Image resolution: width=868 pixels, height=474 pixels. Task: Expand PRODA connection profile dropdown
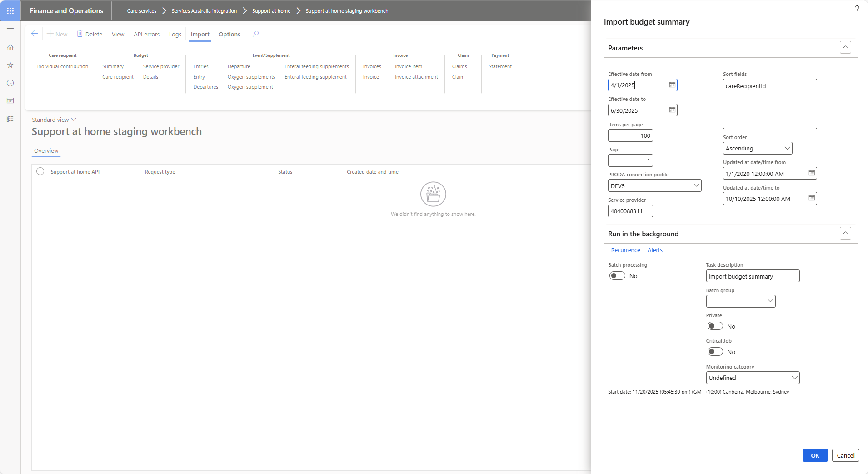coord(654,186)
